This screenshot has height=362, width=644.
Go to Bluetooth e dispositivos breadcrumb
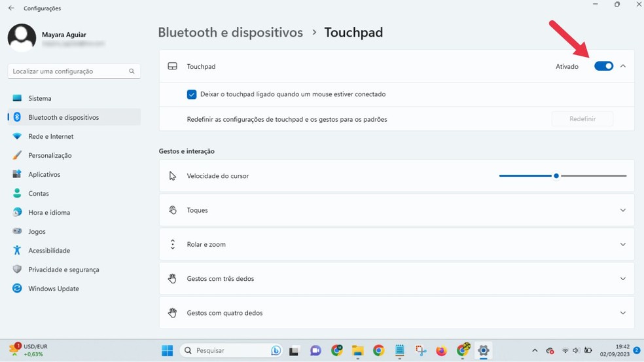pyautogui.click(x=230, y=32)
